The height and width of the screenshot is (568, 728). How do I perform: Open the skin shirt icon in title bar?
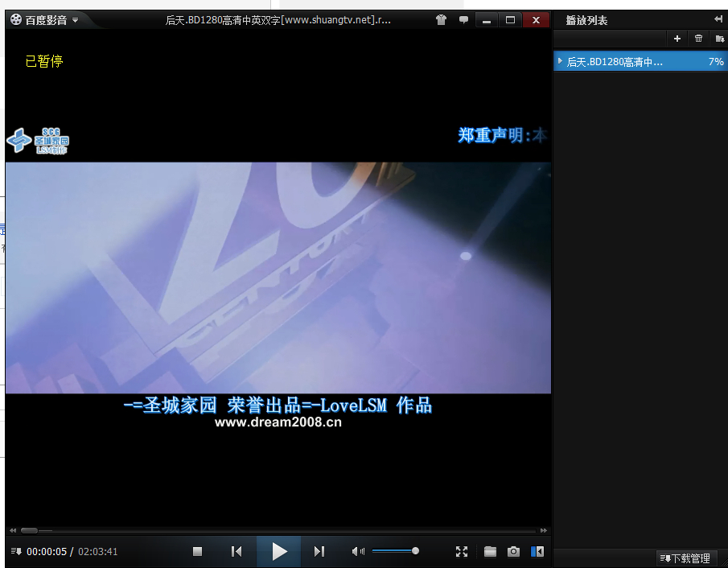point(441,20)
